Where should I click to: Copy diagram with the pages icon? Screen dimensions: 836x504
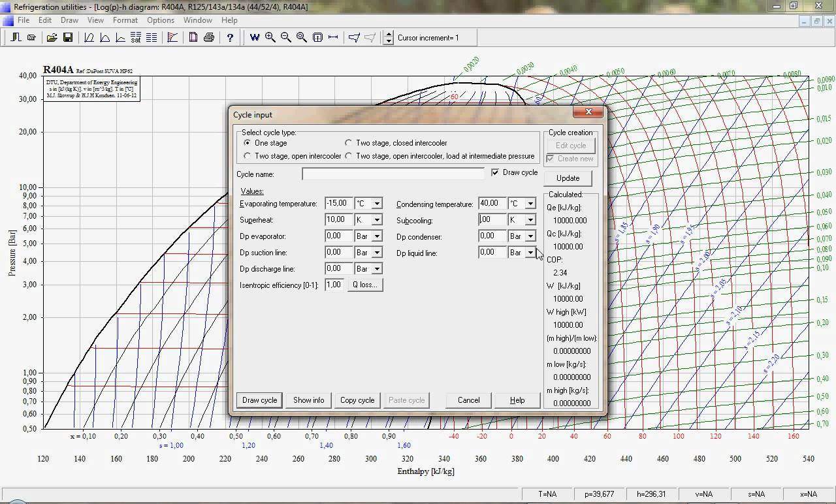point(193,38)
